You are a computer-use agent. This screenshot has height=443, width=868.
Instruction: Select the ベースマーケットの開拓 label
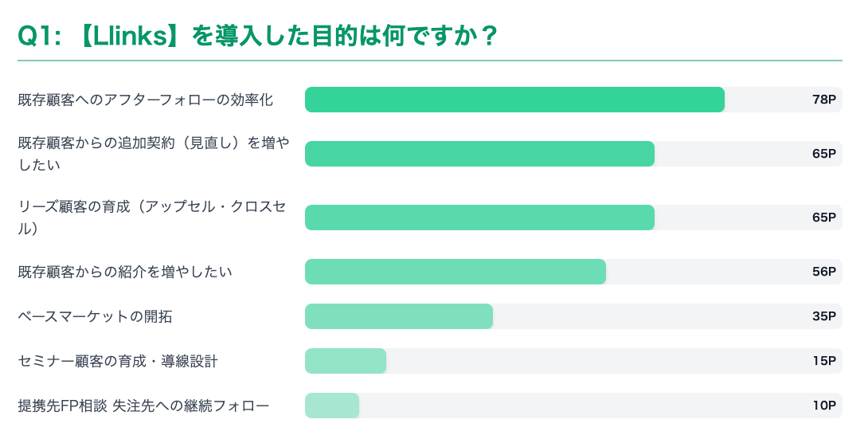95,316
